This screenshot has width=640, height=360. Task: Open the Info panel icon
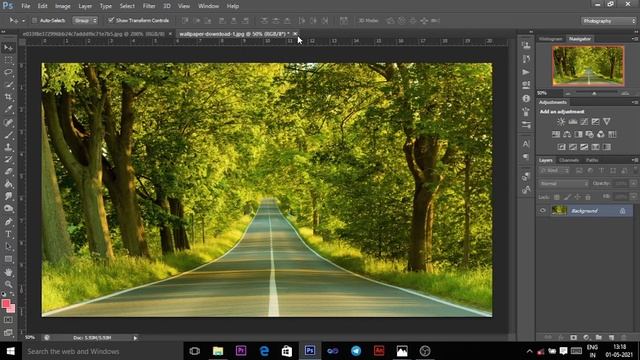click(526, 99)
